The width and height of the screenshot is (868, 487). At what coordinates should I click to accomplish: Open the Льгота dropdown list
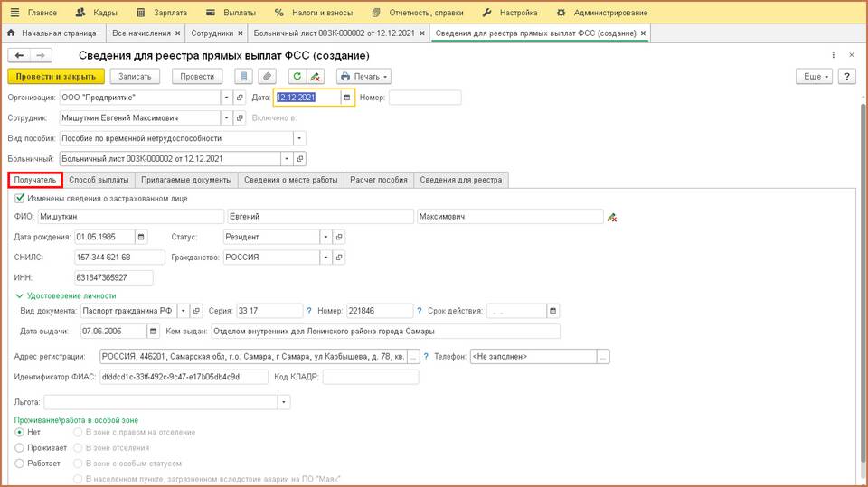(284, 401)
